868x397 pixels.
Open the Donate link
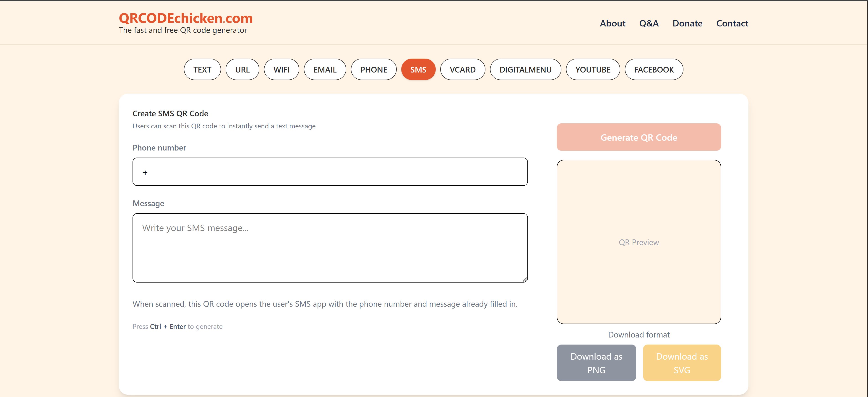(687, 23)
